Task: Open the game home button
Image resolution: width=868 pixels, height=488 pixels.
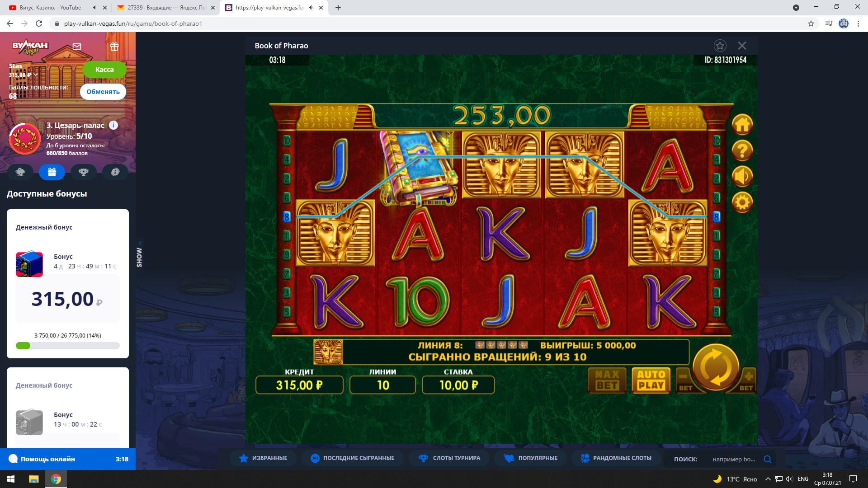Action: point(742,124)
